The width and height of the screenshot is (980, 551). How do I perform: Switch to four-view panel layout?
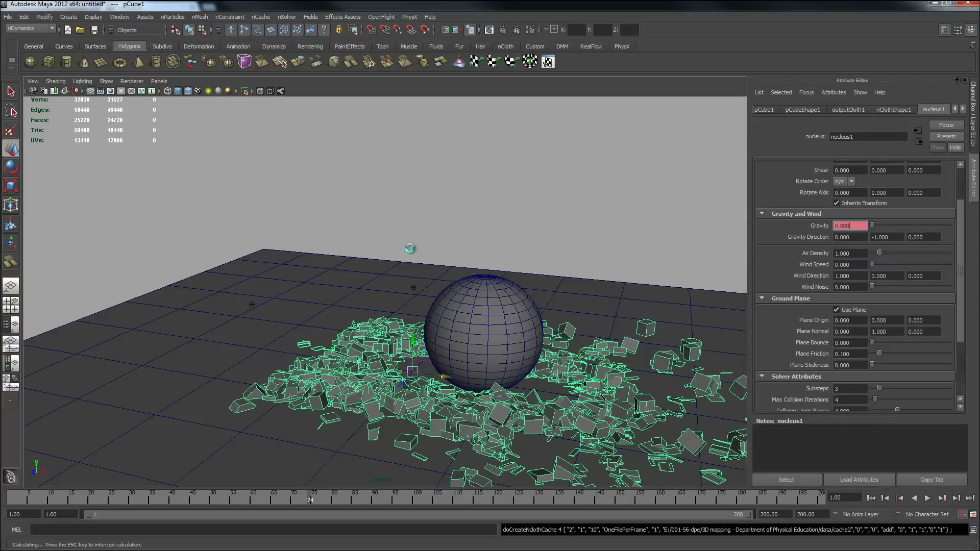point(10,305)
